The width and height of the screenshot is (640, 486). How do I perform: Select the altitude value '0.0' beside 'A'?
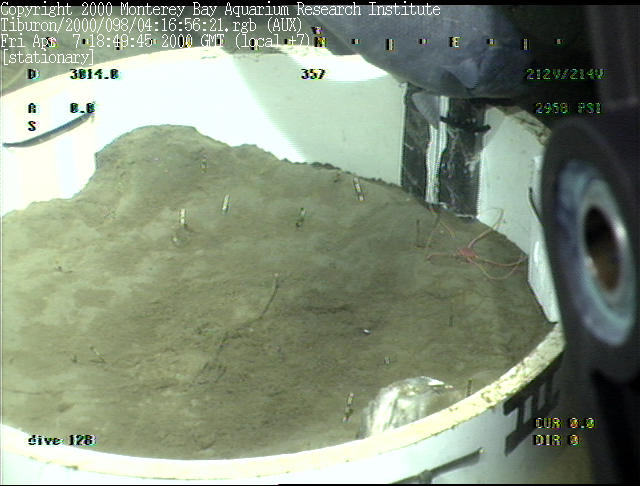[82, 108]
